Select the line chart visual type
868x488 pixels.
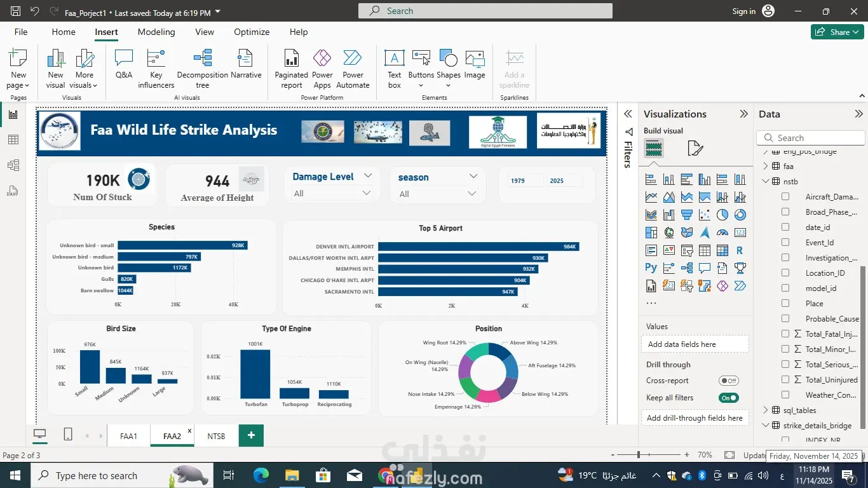[x=651, y=197]
